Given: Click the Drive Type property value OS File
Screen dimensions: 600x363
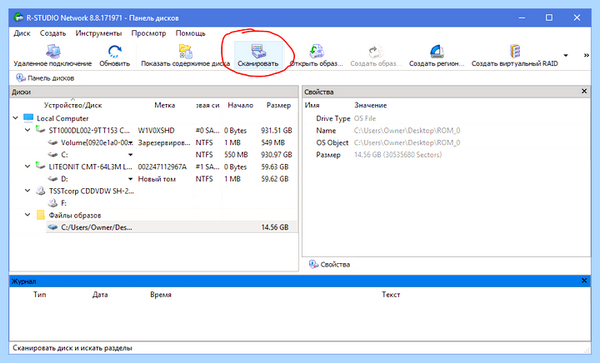Looking at the screenshot, I should coord(365,119).
